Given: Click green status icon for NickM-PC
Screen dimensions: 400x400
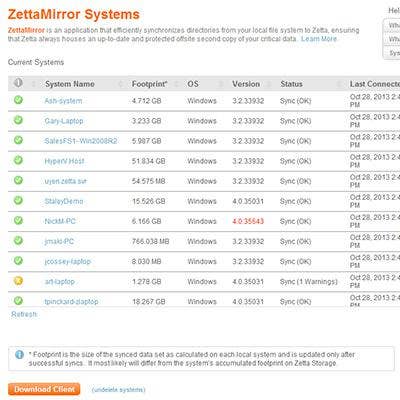Looking at the screenshot, I should (x=18, y=220).
